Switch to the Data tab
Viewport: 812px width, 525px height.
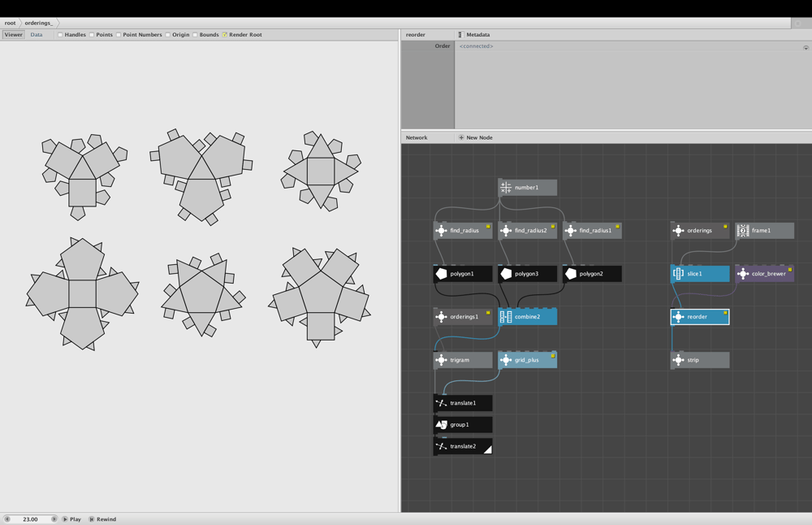coord(37,35)
